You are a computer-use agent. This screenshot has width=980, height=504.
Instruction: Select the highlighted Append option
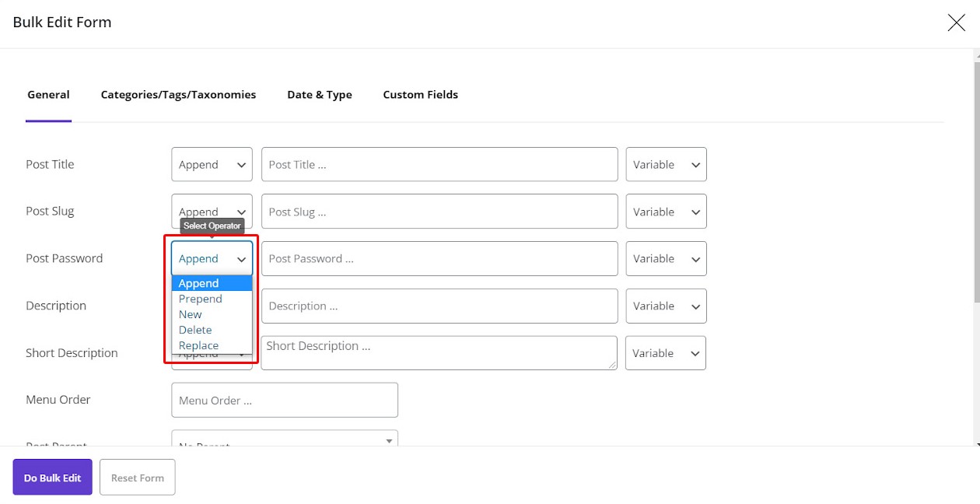point(199,283)
